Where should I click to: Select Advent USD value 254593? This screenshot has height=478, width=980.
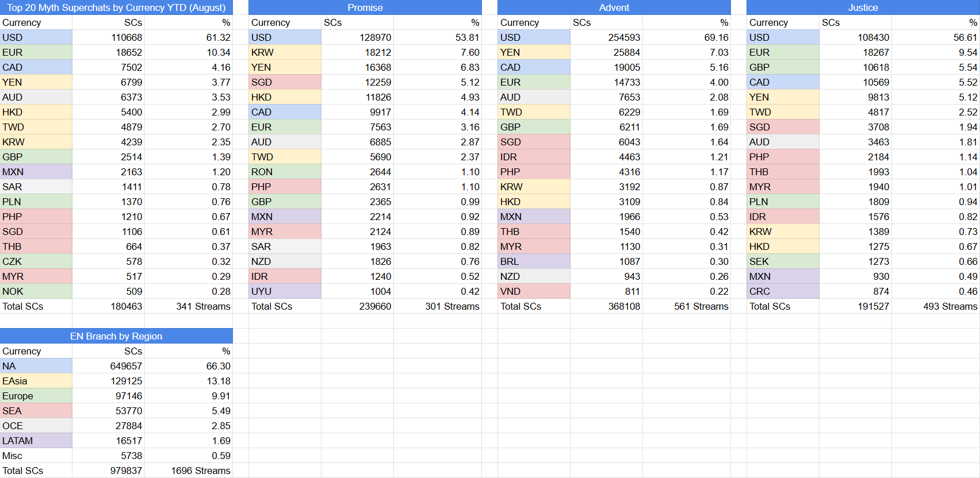click(607, 37)
